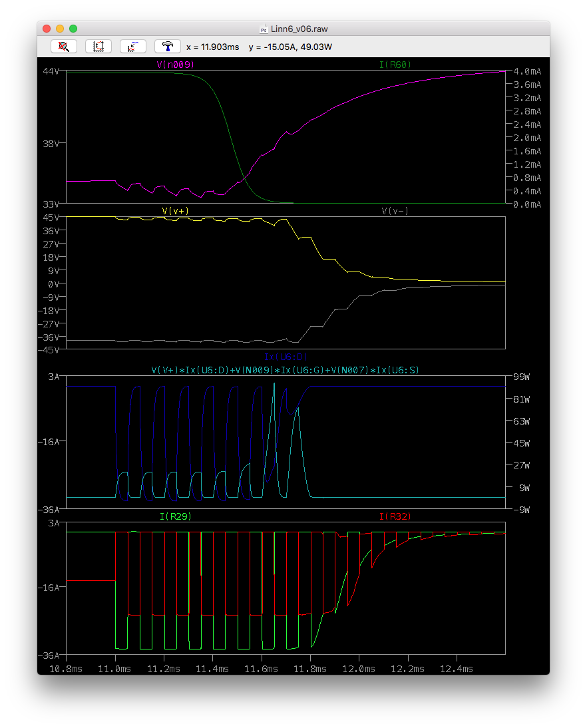This screenshot has height=728, width=587.
Task: Click the Linn6_v06.raw file proxy icon
Action: click(x=264, y=29)
